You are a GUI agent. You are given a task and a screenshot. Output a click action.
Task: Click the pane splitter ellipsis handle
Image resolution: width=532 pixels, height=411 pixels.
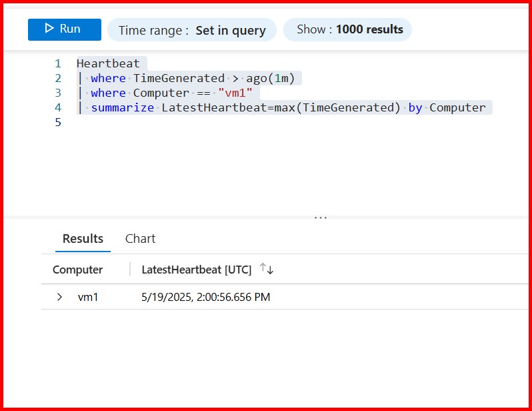(320, 218)
